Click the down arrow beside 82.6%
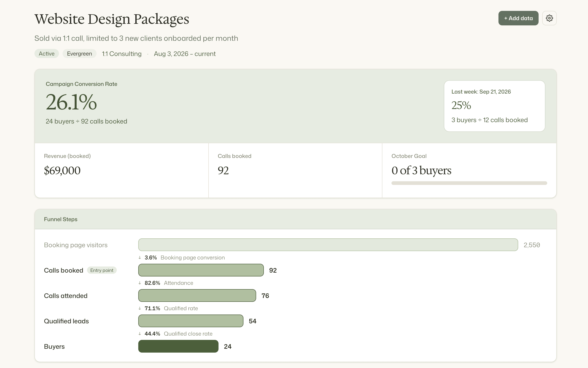588x368 pixels. click(x=140, y=283)
